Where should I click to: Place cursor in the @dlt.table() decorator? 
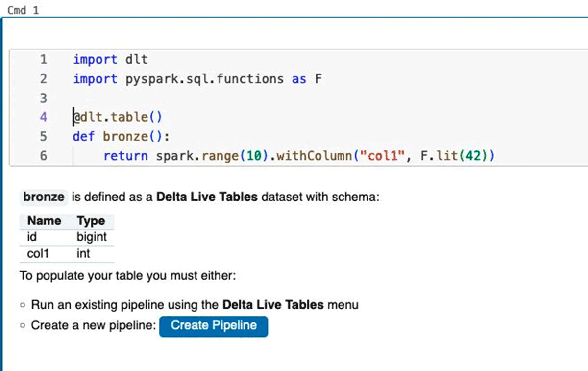118,117
